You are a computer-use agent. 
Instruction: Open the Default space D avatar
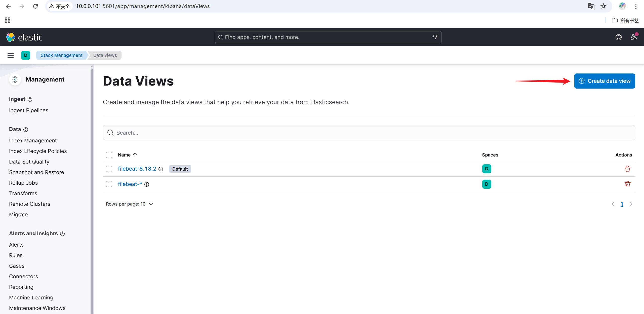pos(26,55)
